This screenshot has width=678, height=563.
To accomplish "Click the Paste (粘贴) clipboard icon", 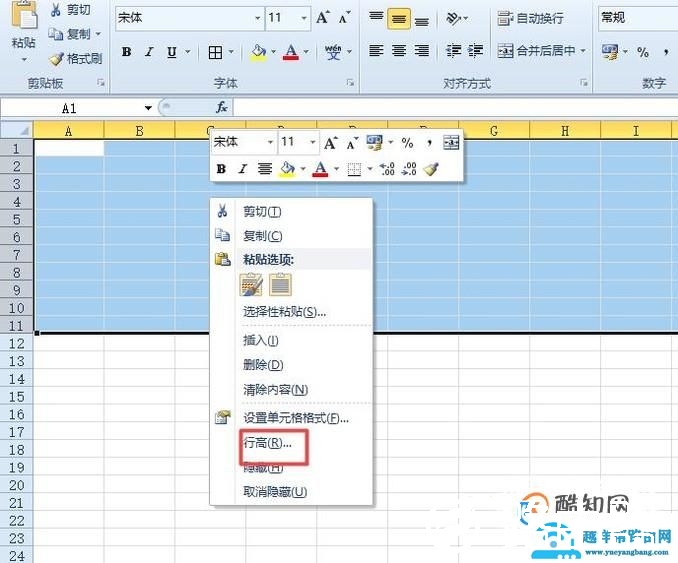I will coord(24,16).
